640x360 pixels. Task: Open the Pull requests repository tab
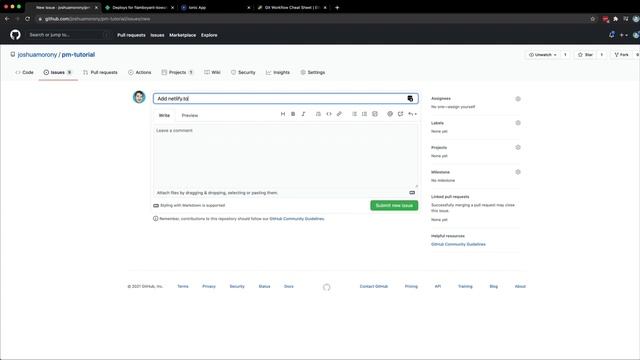coord(100,72)
